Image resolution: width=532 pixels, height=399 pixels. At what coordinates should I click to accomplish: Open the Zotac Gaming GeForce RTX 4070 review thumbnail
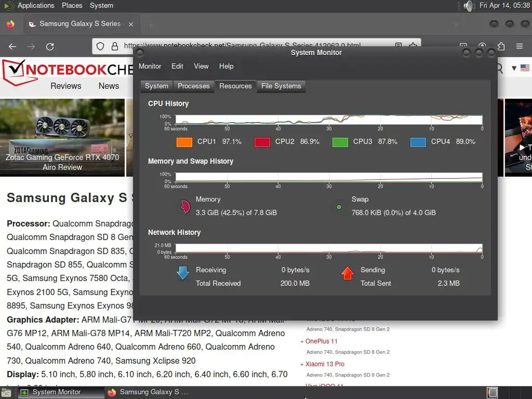tap(62, 137)
